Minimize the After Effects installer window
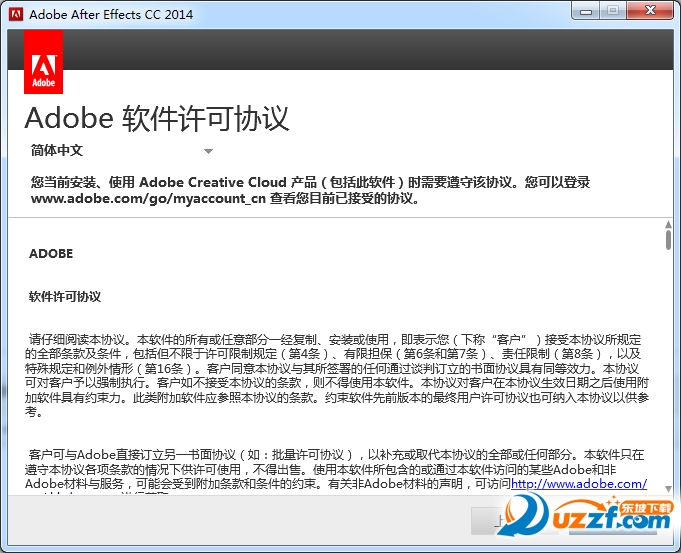 [x=584, y=11]
